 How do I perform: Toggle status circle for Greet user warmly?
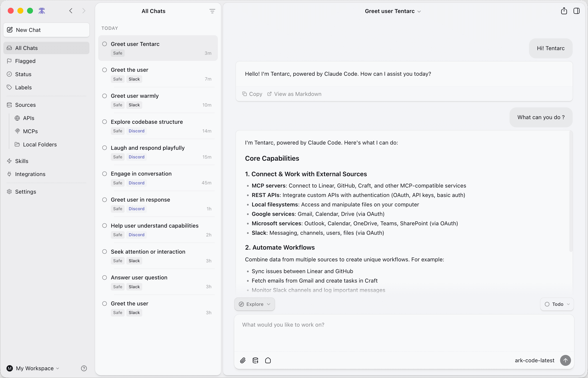(105, 96)
